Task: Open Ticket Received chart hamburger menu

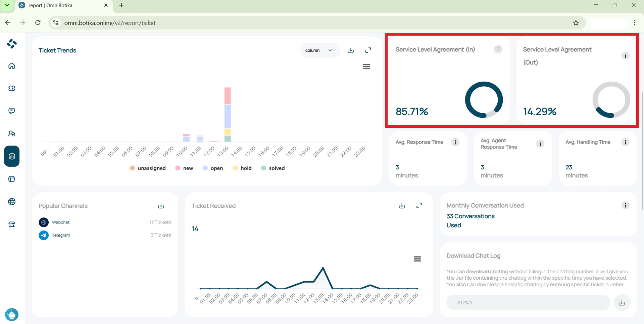Action: [x=417, y=259]
